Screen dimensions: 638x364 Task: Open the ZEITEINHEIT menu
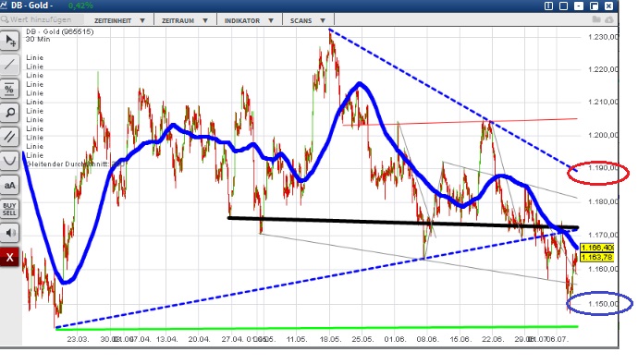[113, 20]
